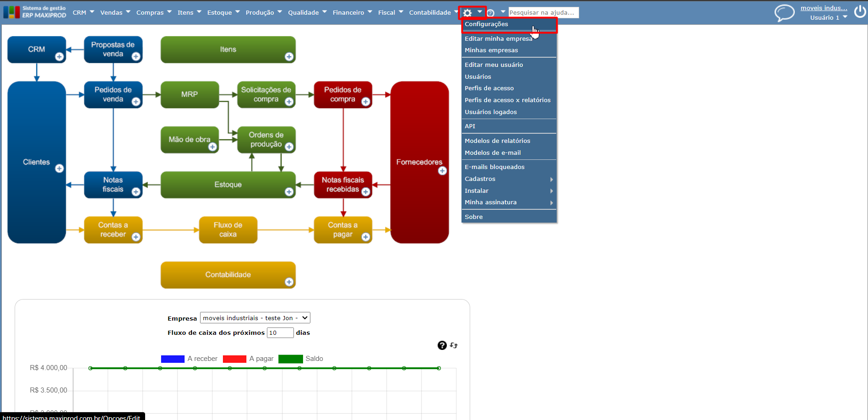Toggle the blue A receber legend swatch
This screenshot has width=868, height=420.
(x=173, y=359)
